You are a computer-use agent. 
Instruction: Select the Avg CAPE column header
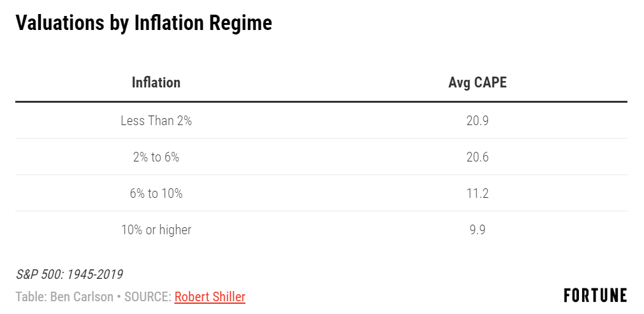click(477, 82)
